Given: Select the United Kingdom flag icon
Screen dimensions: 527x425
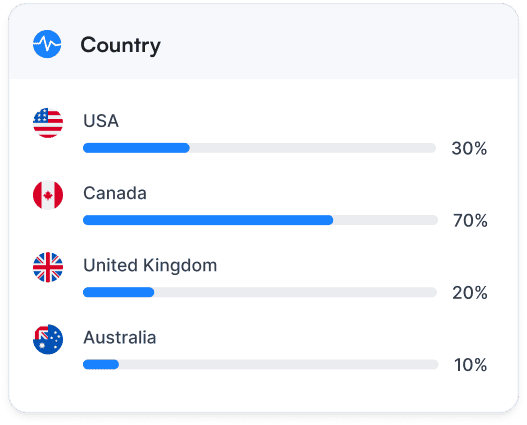Looking at the screenshot, I should coord(48,267).
